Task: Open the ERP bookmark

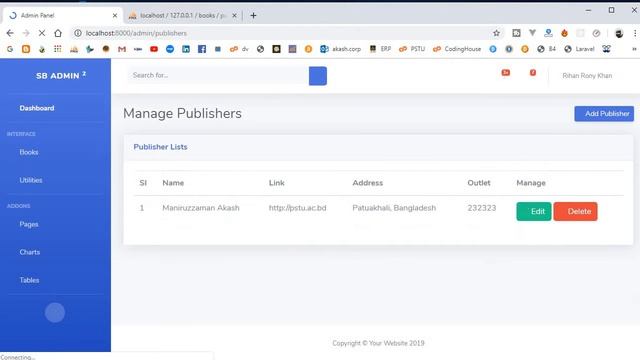Action: tap(380, 49)
